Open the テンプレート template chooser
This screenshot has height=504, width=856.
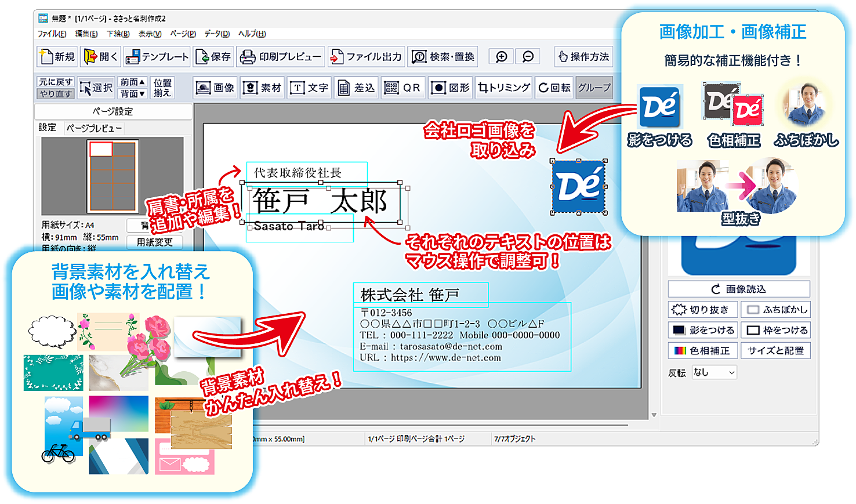pos(157,57)
